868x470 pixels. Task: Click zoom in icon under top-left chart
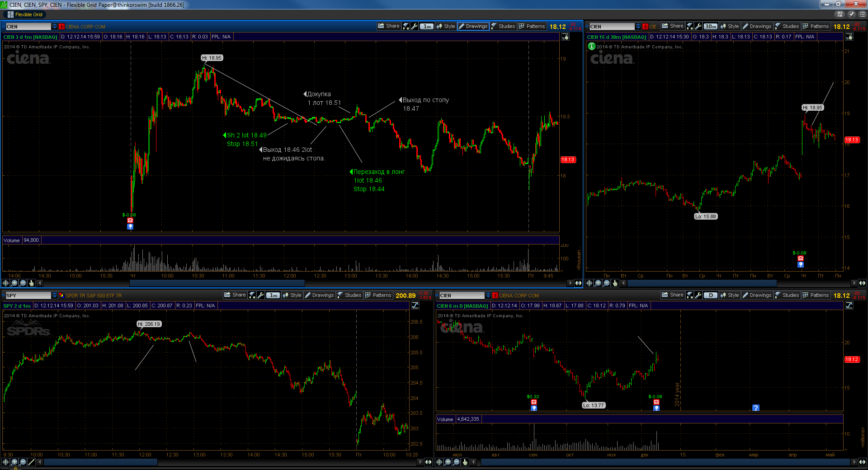pos(14,283)
